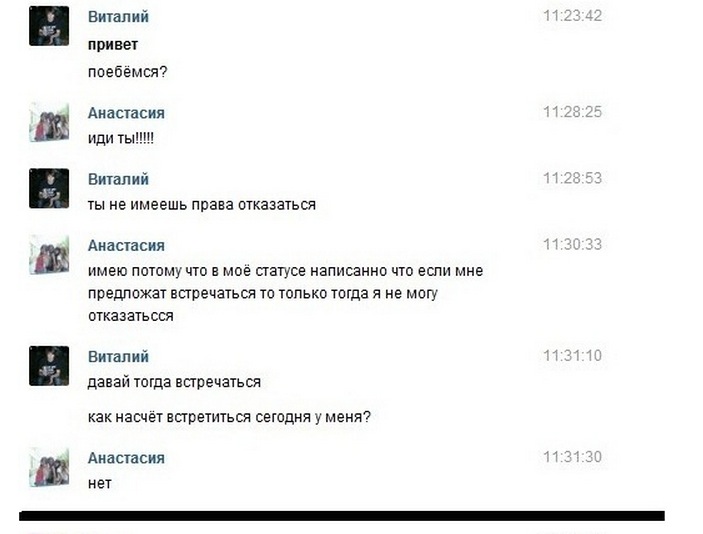Select the 'привет' message

(x=113, y=45)
